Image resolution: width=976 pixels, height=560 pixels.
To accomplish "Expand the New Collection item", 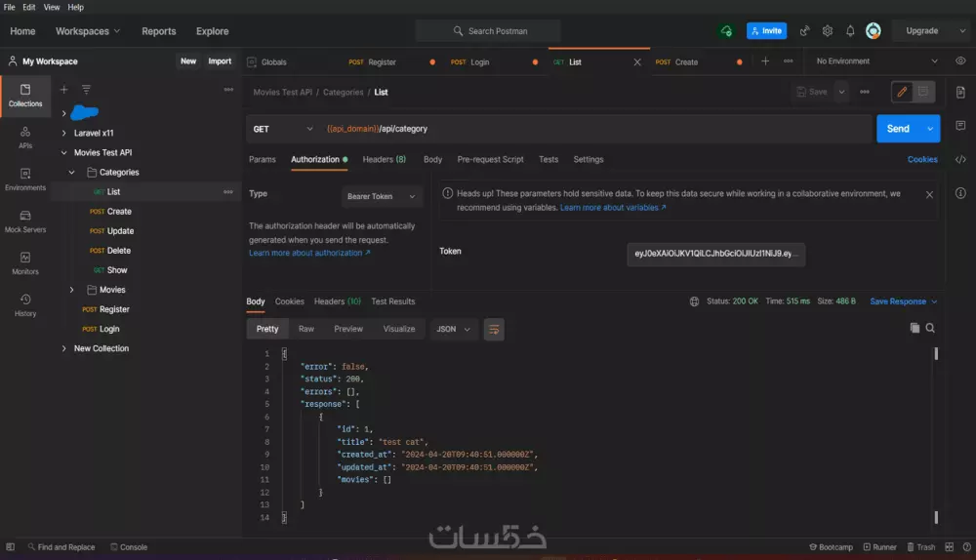I will click(63, 348).
